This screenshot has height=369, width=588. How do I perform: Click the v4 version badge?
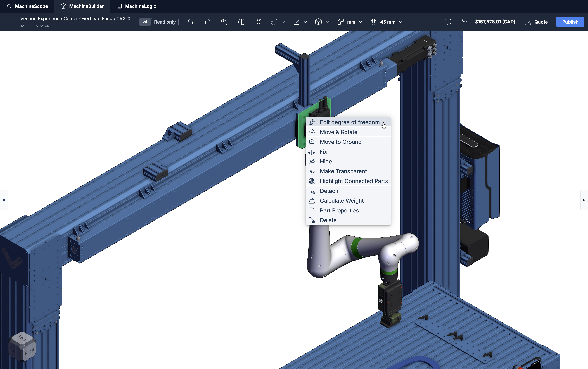tap(145, 22)
